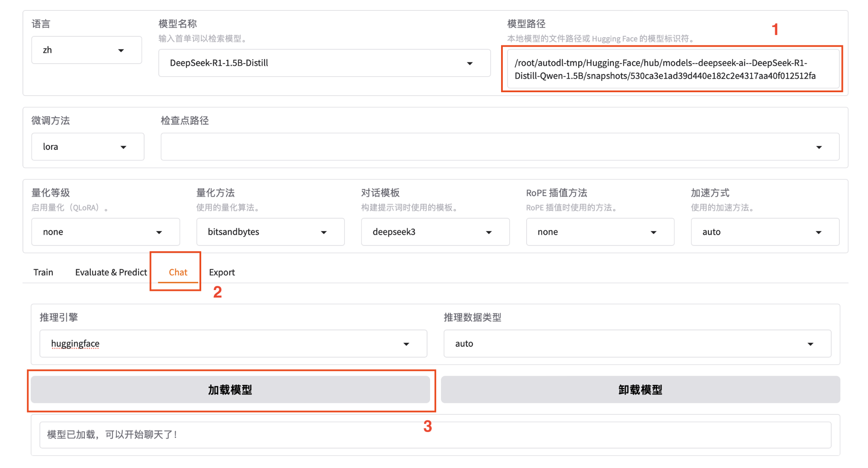The image size is (868, 468).
Task: Open the 语言 language dropdown showing zh
Action: pos(86,50)
